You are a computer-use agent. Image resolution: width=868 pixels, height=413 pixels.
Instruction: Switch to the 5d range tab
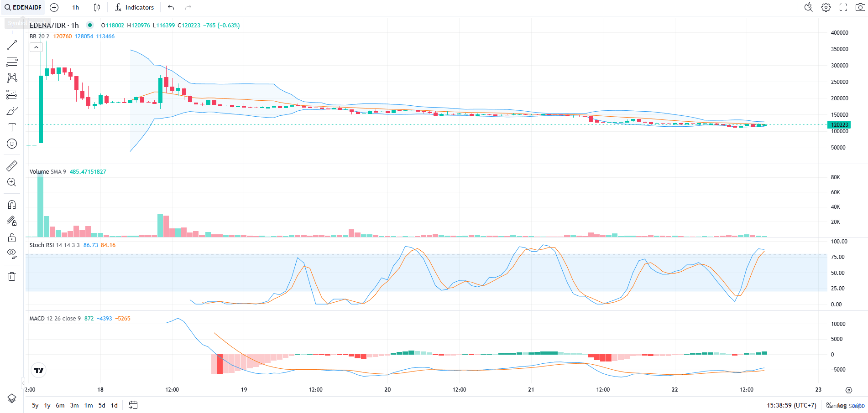101,405
